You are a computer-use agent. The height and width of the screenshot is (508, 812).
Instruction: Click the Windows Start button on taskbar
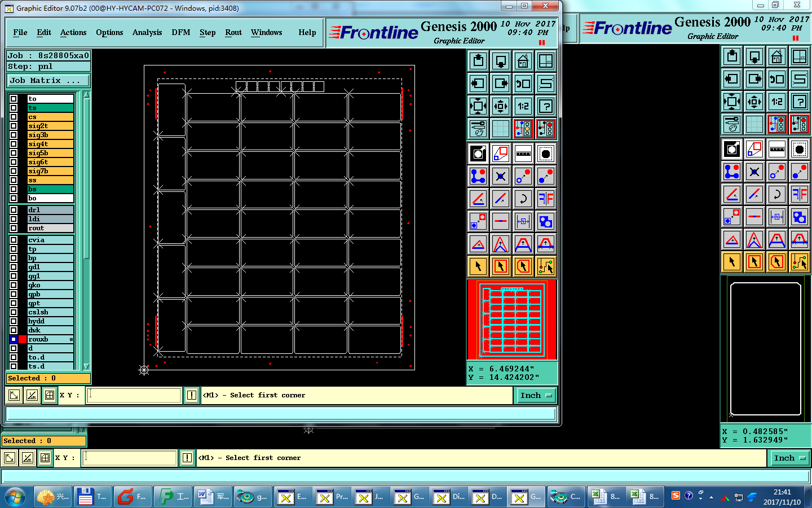pyautogui.click(x=15, y=497)
